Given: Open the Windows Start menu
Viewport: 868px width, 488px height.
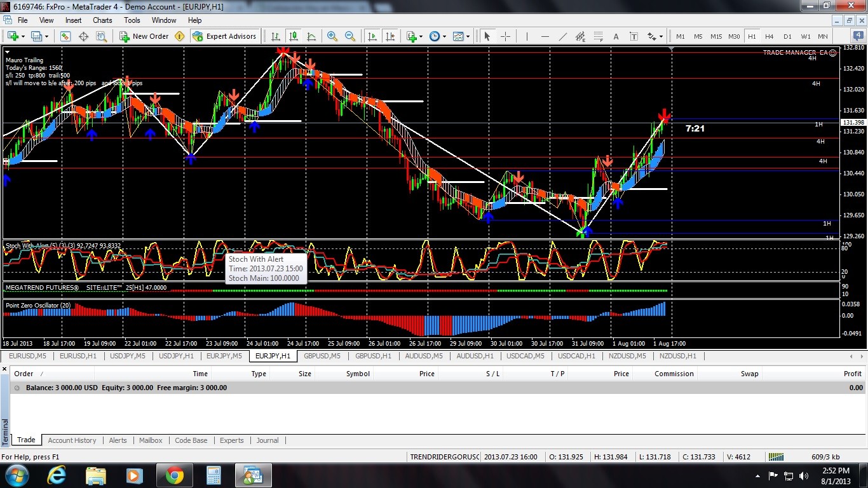Looking at the screenshot, I should coord(16,475).
